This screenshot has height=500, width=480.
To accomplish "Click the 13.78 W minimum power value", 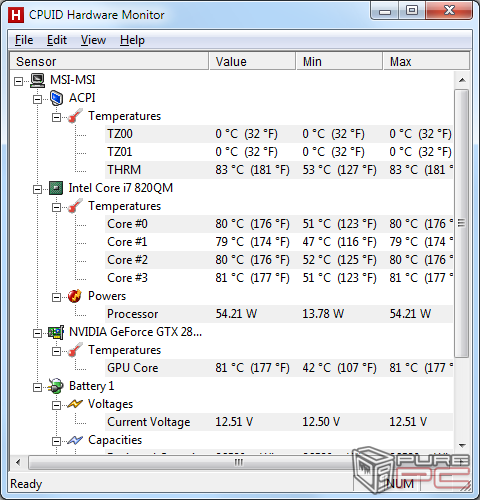I will (323, 314).
